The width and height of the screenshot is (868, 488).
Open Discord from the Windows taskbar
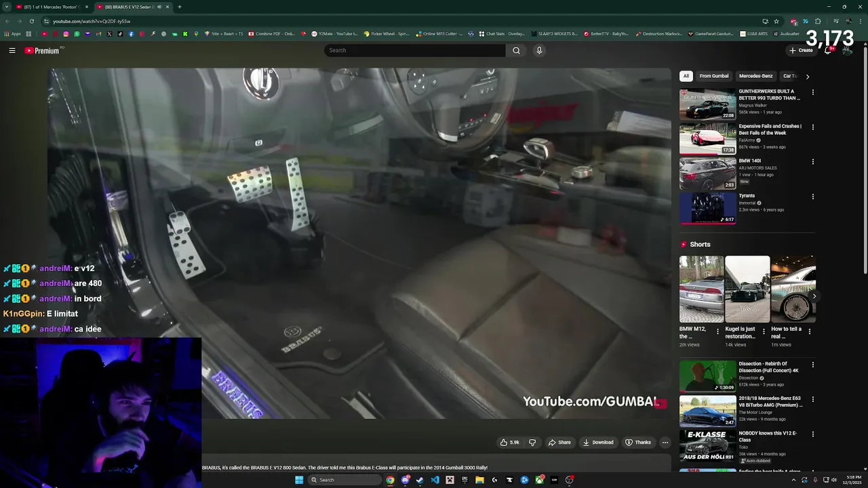click(x=406, y=480)
